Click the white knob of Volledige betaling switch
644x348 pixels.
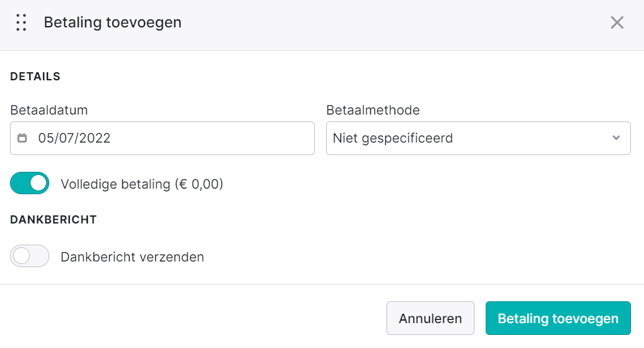point(39,183)
